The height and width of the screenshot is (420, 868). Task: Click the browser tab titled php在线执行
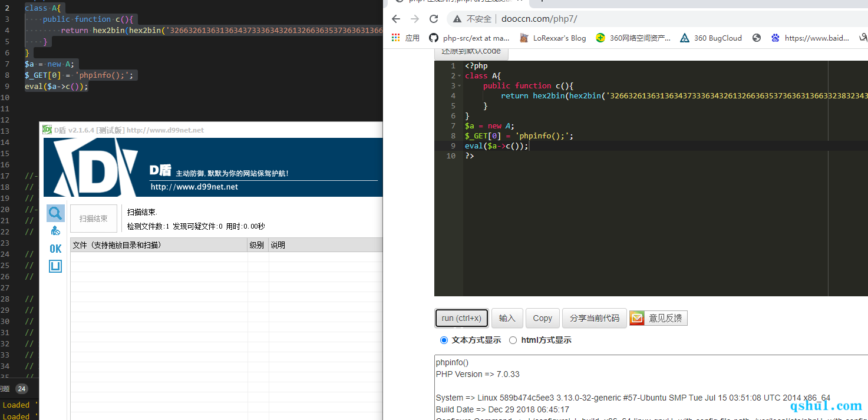pos(460,2)
